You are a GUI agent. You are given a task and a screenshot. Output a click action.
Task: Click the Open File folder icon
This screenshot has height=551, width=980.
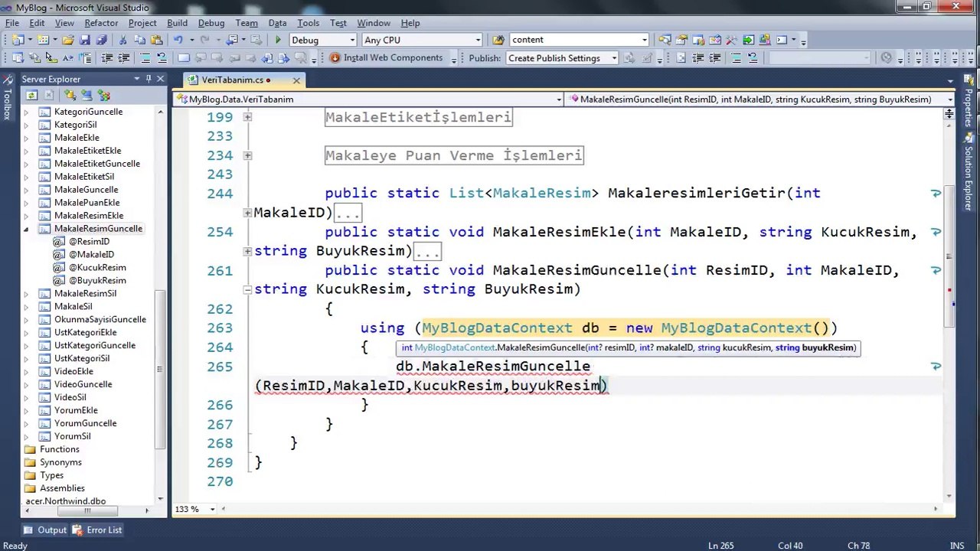[68, 40]
